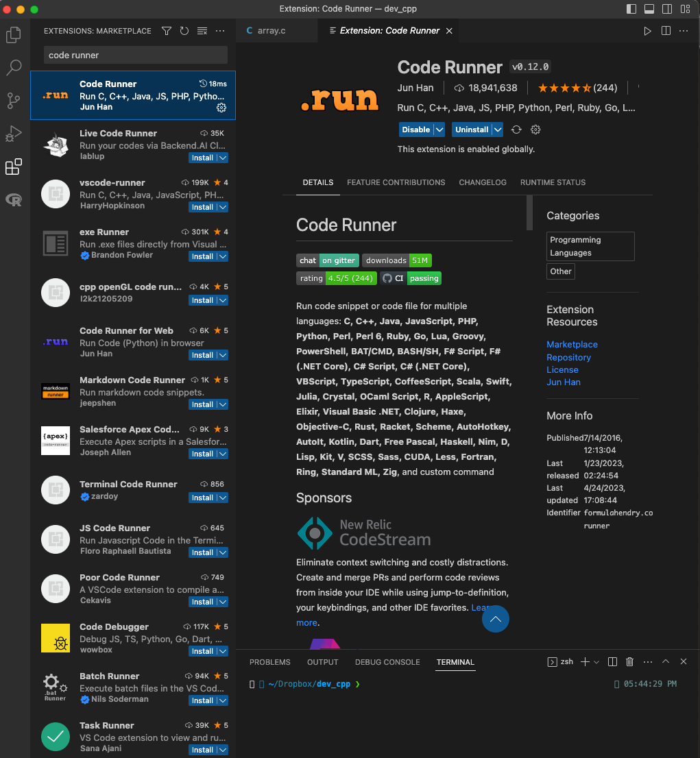
Task: Click the sync icon beside Uninstall
Action: (517, 130)
